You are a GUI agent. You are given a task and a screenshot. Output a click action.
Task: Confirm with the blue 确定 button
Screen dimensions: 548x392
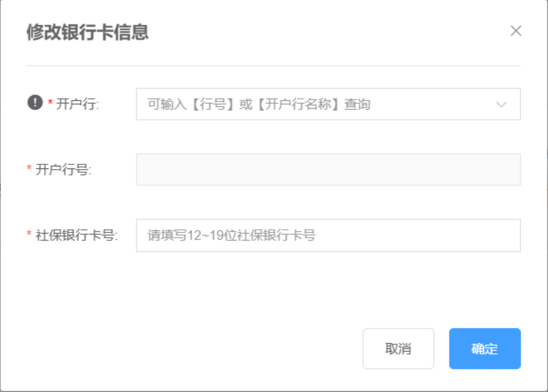point(484,348)
